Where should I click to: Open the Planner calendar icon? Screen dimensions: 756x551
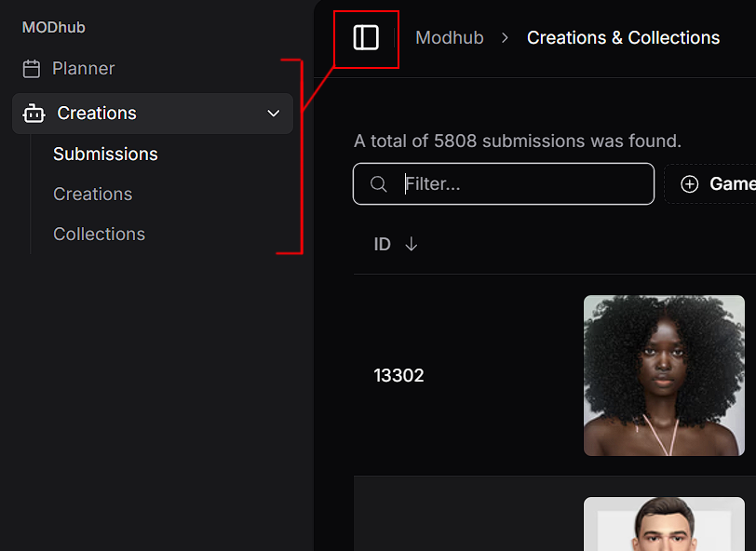click(x=32, y=69)
